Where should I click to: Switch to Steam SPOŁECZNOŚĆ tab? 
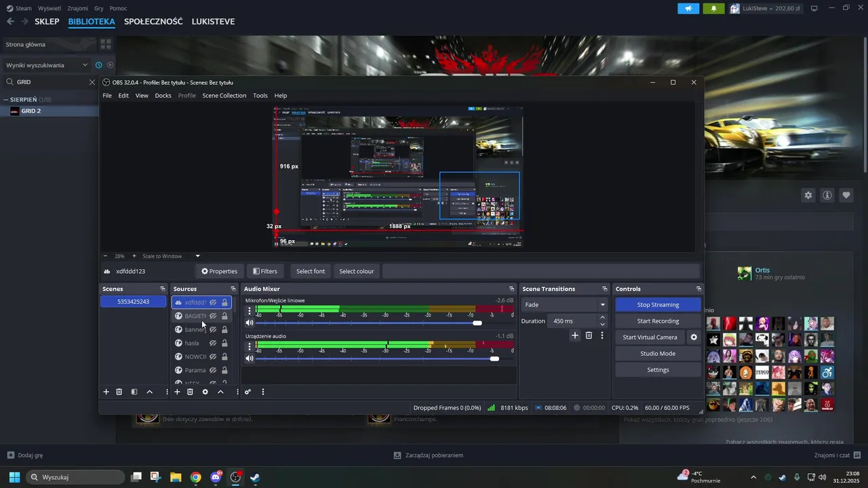click(153, 22)
